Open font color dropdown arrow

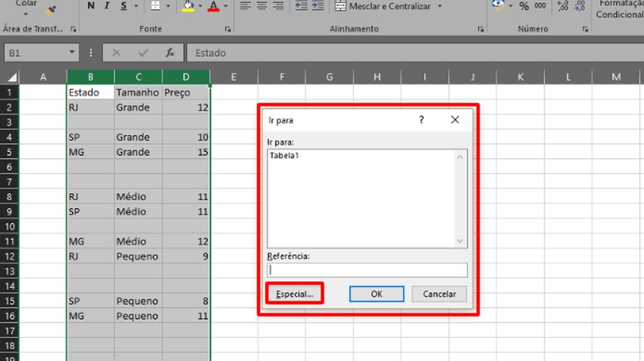[226, 6]
